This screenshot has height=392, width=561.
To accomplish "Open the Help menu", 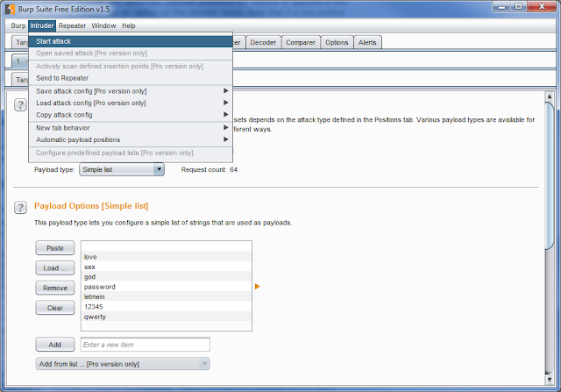I will click(129, 25).
